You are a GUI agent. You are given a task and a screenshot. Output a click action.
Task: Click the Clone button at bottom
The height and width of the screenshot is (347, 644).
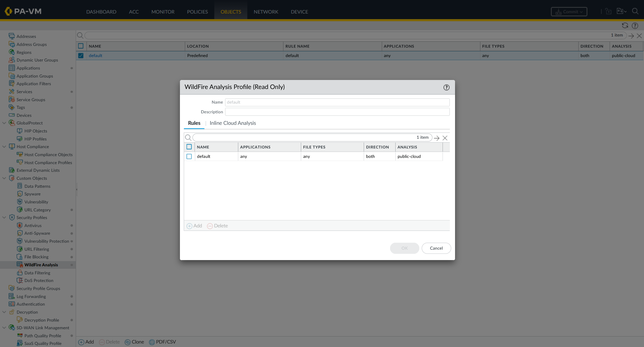click(134, 342)
